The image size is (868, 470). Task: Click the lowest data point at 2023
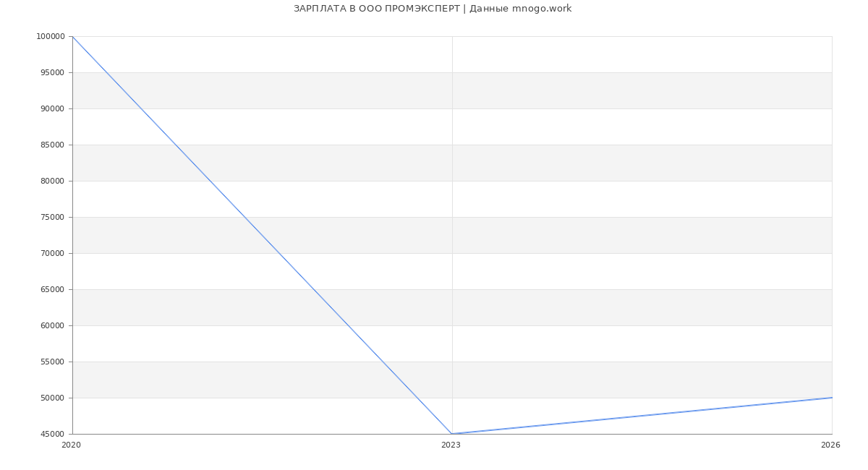coord(452,434)
